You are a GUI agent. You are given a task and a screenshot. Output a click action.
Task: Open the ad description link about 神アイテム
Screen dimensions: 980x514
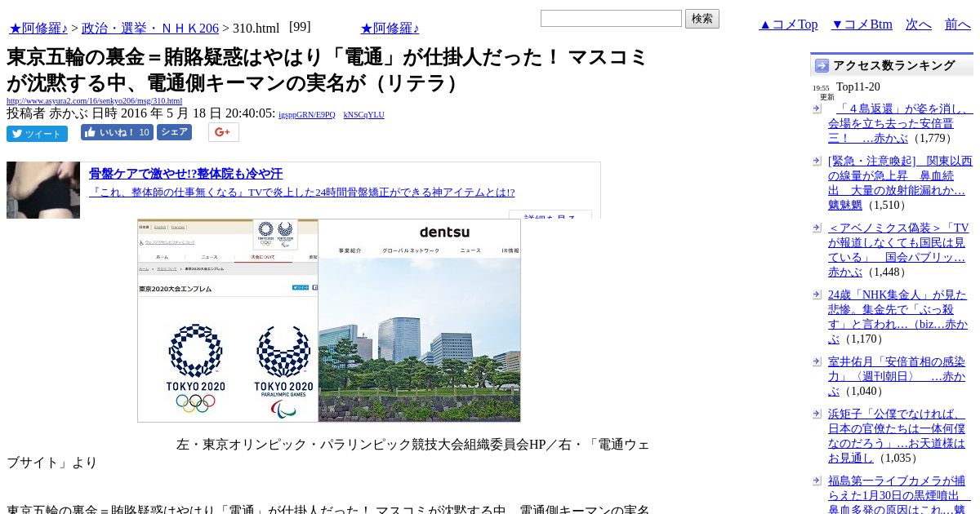(302, 193)
